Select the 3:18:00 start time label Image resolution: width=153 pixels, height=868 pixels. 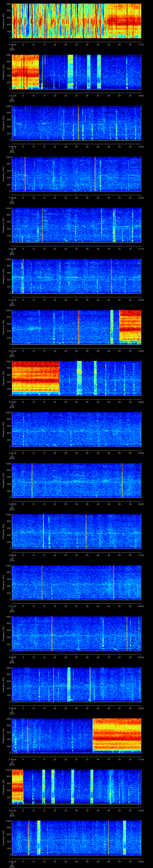coord(12,147)
